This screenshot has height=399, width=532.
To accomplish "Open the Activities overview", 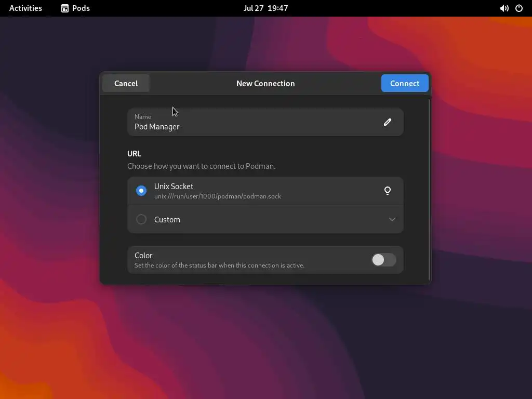I will click(x=25, y=8).
